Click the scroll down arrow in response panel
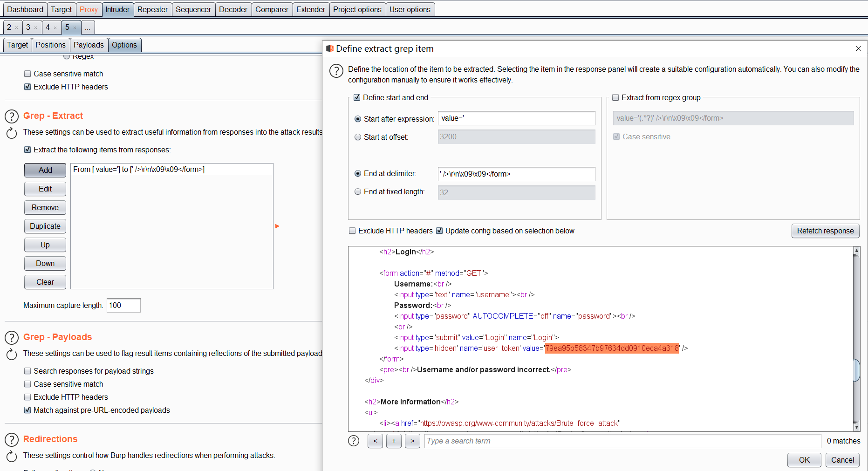This screenshot has height=471, width=868. [856, 427]
